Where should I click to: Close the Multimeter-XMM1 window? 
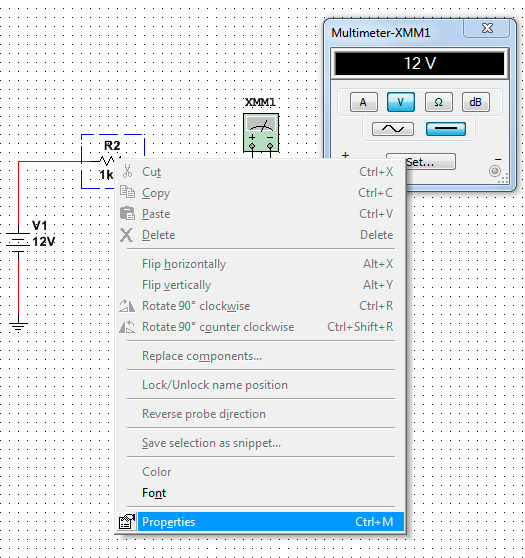[487, 28]
